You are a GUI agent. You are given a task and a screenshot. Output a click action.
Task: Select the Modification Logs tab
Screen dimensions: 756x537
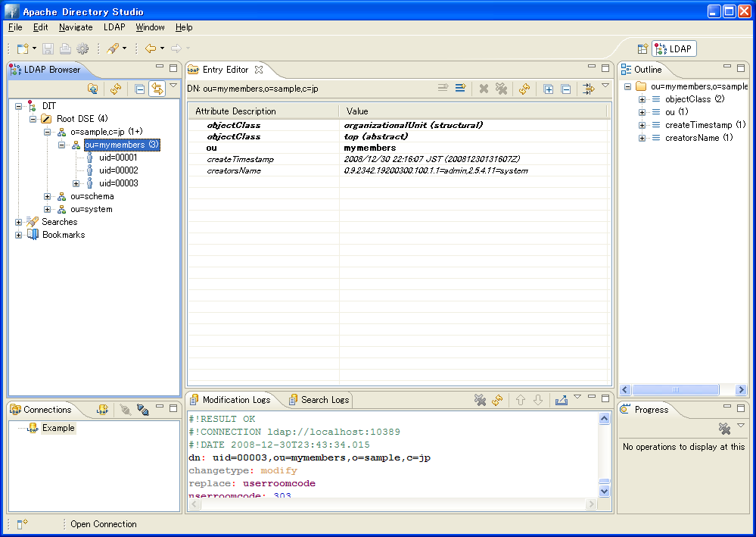coord(231,400)
